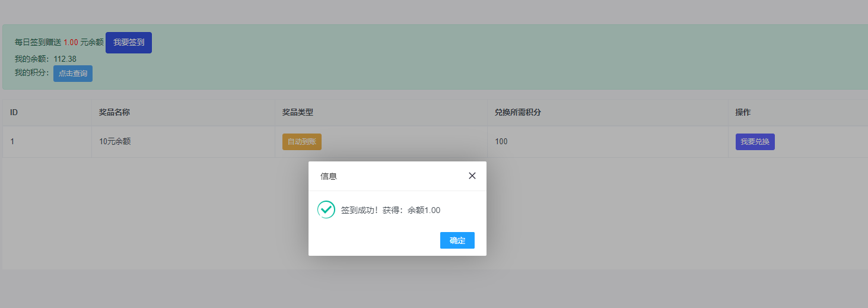
Task: Click the 我的余额 112.38 balance text
Action: coord(46,59)
